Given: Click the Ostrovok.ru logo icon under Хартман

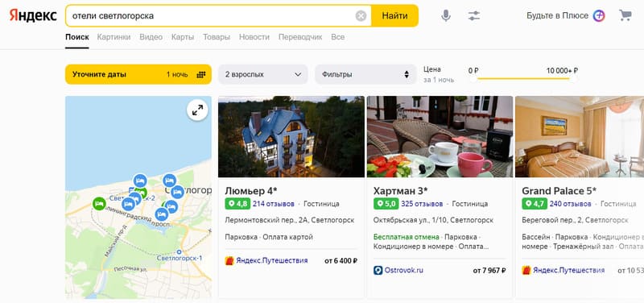Looking at the screenshot, I should click(x=378, y=270).
